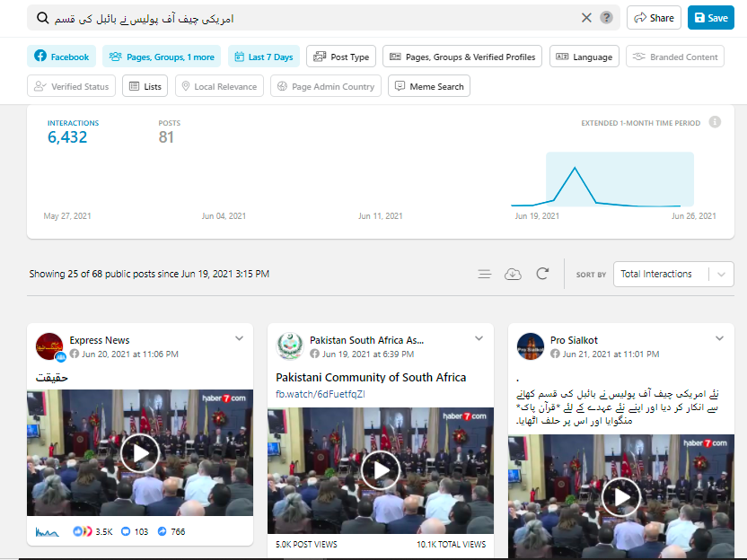Click into the search input field
Viewport: 747px width, 560px height.
305,18
